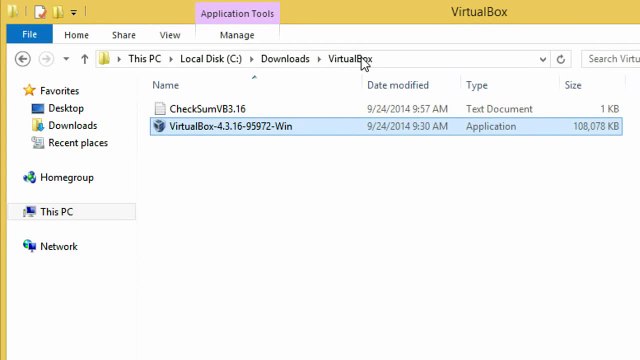Click VirtualBox in the address breadcrumb
640x360 pixels.
click(x=350, y=59)
